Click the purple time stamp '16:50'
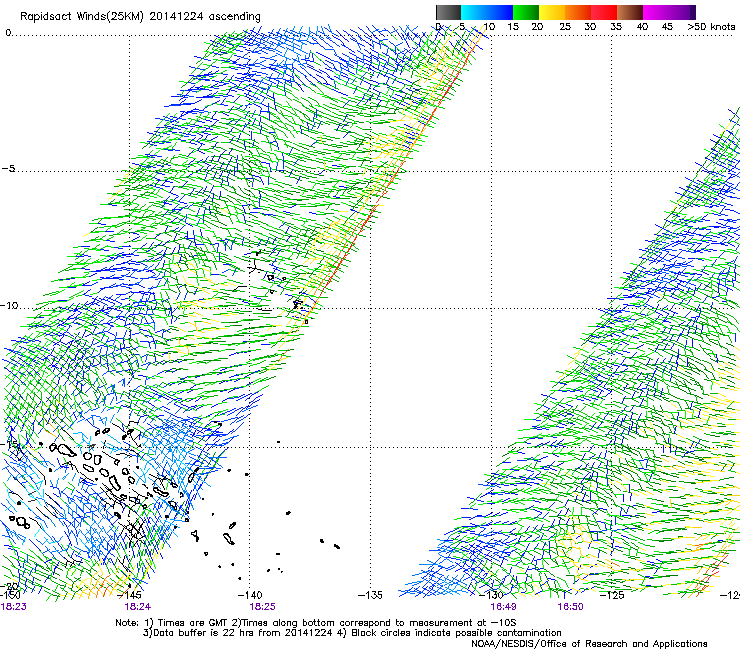This screenshot has height=650, width=740. (x=571, y=607)
